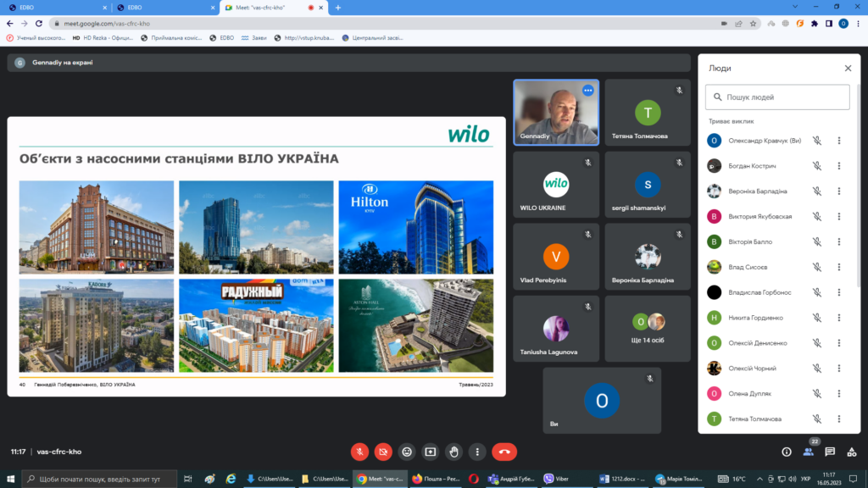Image resolution: width=868 pixels, height=488 pixels.
Task: Switch to the second EDBO browser tab
Action: (x=165, y=8)
